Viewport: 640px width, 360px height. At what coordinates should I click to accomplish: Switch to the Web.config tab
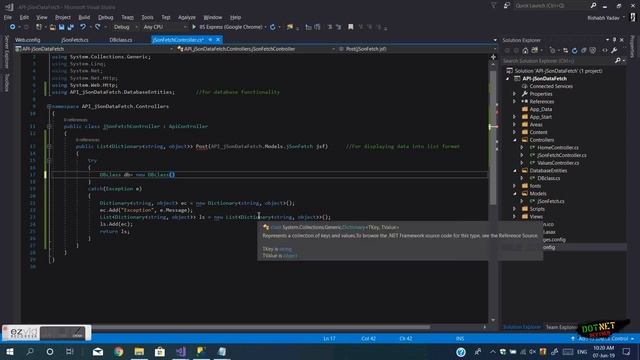(x=28, y=40)
